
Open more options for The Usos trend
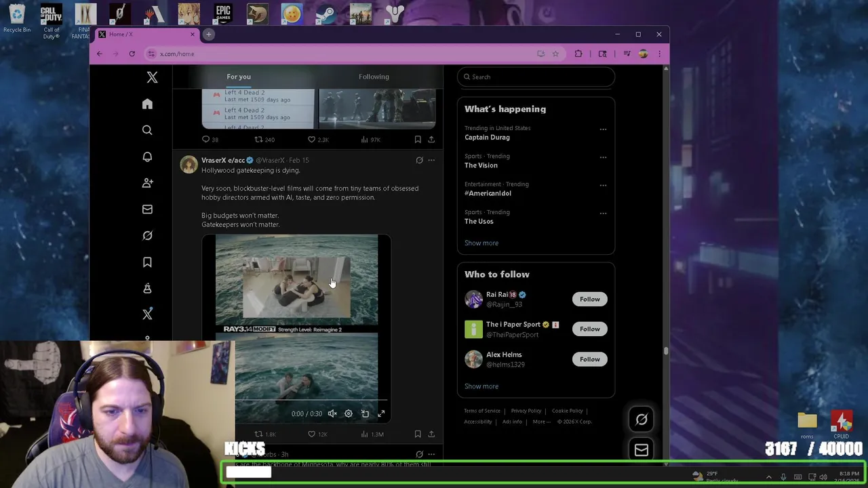click(603, 213)
